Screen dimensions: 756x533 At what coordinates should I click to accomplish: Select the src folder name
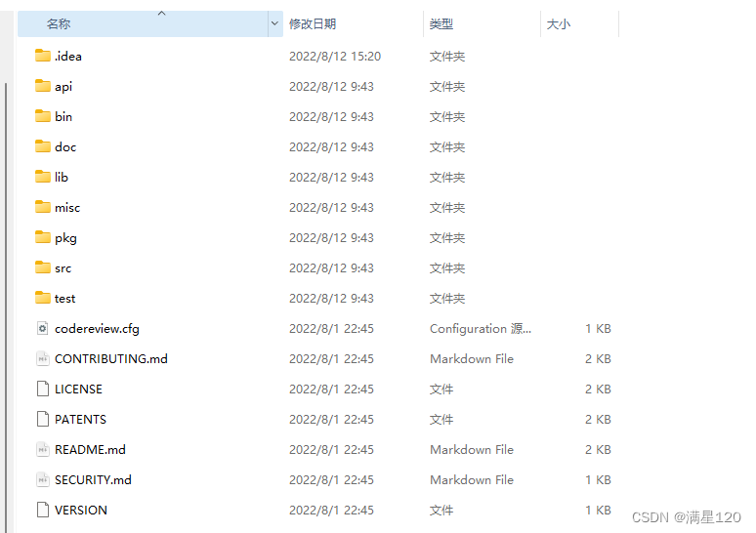(63, 268)
